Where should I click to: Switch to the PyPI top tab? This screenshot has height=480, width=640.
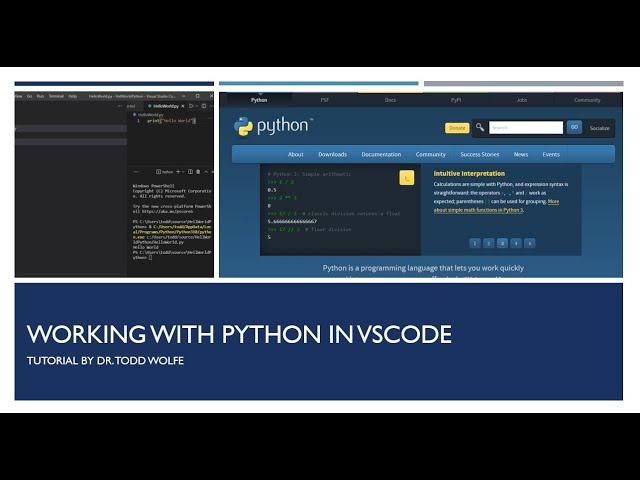click(x=456, y=100)
